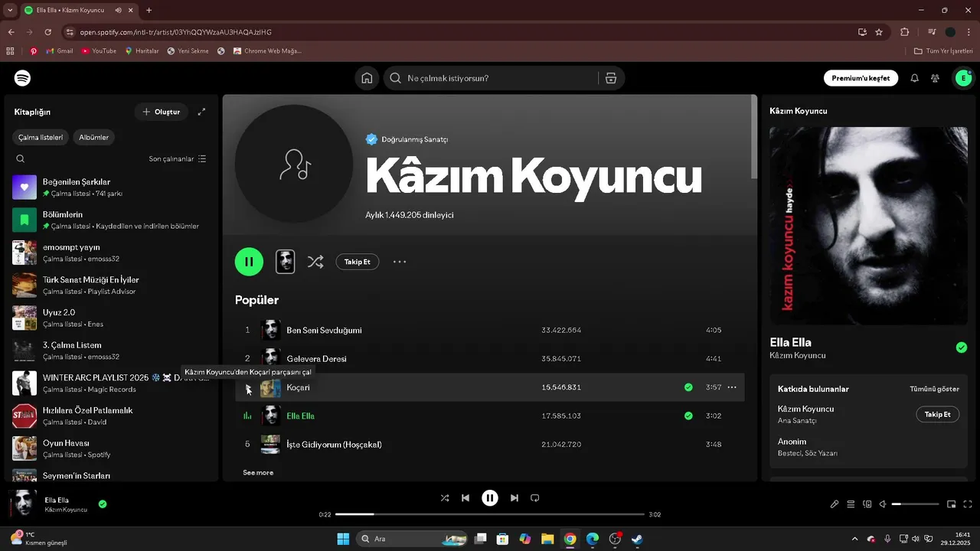Search within library magnifier icon
Image resolution: width=980 pixels, height=551 pixels.
tap(21, 159)
